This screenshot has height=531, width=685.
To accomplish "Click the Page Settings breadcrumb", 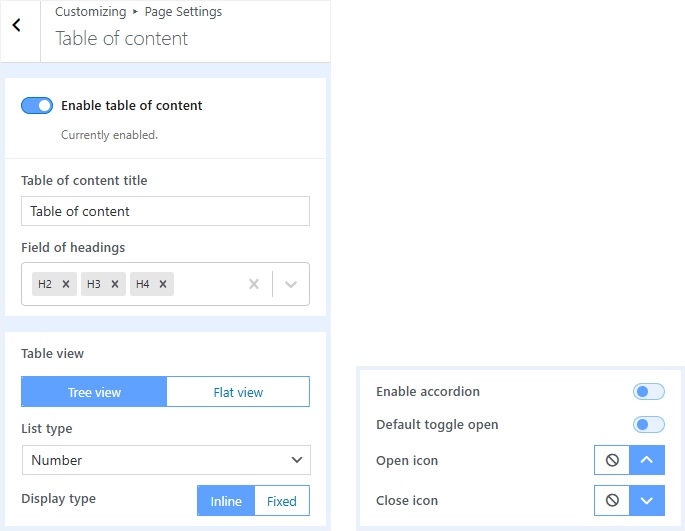I will coord(184,12).
